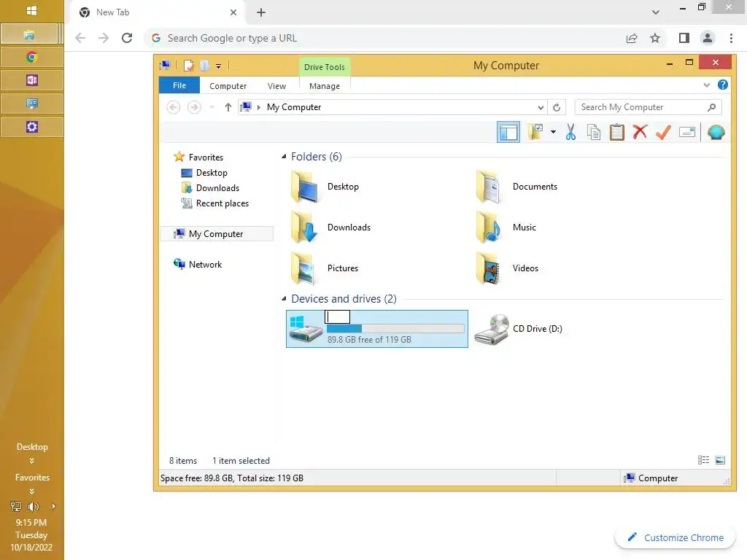Click the Cut scissors icon in toolbar

pos(570,132)
